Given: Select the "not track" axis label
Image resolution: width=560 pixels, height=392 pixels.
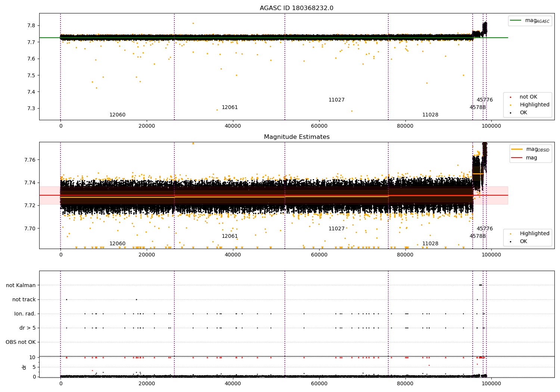Looking at the screenshot, I should [24, 299].
